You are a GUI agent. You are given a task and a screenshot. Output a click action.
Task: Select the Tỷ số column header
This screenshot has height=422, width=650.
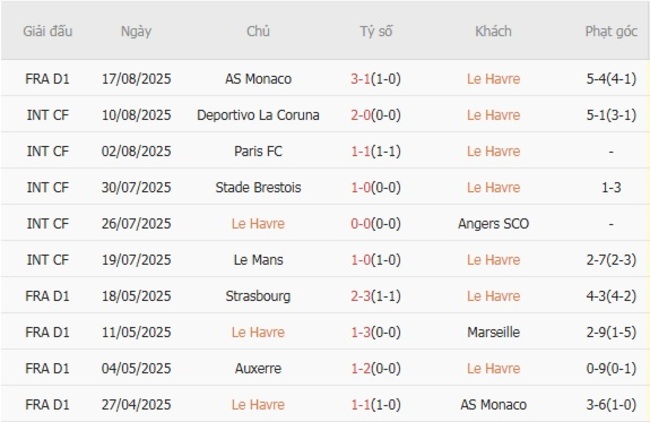[x=376, y=31]
